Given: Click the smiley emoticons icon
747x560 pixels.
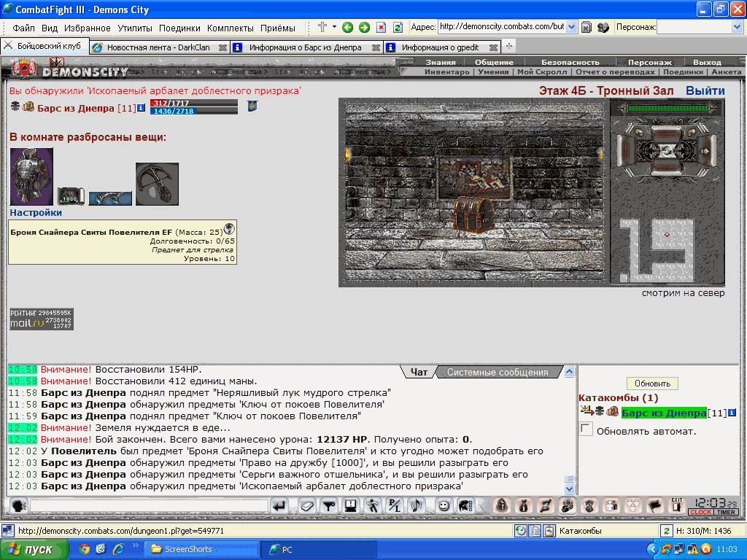Looking at the screenshot, I should [x=444, y=506].
